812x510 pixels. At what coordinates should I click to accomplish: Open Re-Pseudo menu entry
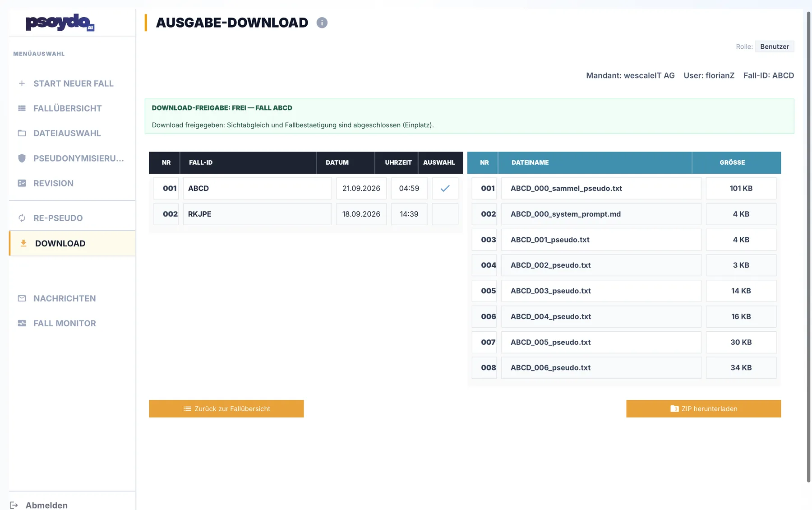pos(72,218)
